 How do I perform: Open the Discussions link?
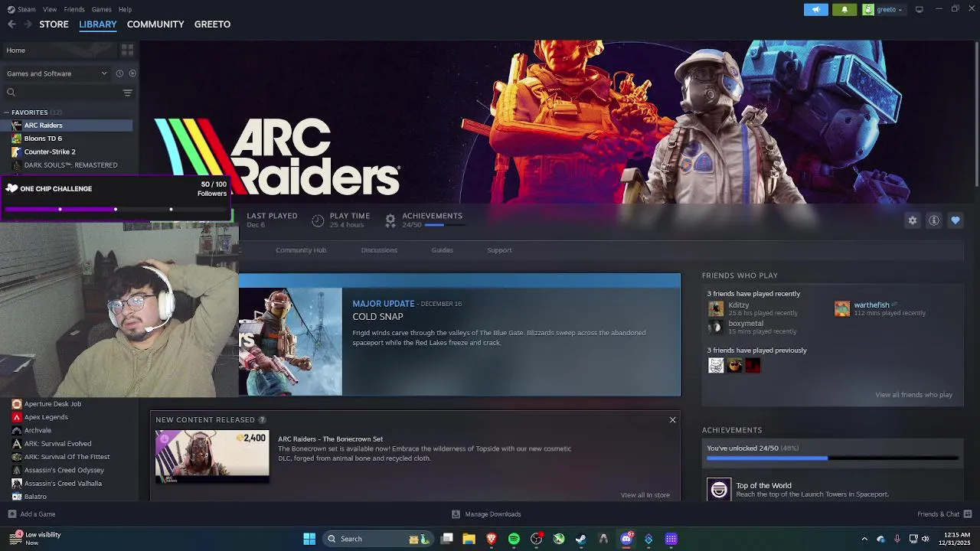tap(379, 250)
